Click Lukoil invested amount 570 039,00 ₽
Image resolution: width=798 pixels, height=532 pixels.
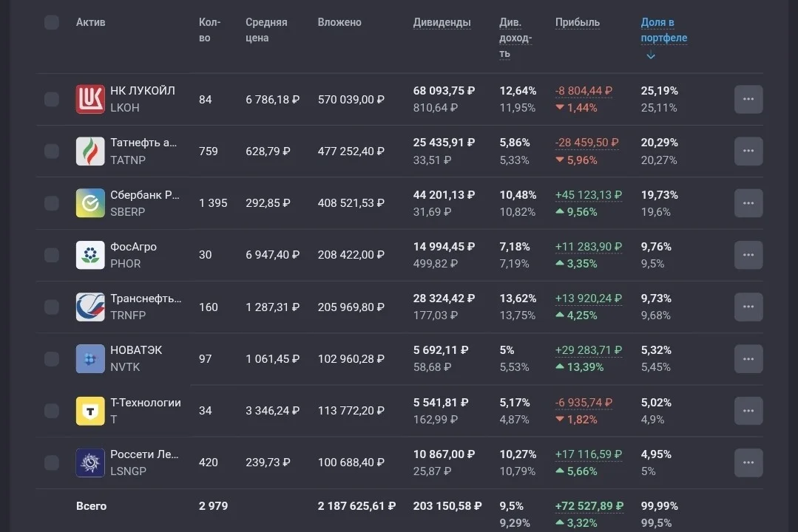351,100
